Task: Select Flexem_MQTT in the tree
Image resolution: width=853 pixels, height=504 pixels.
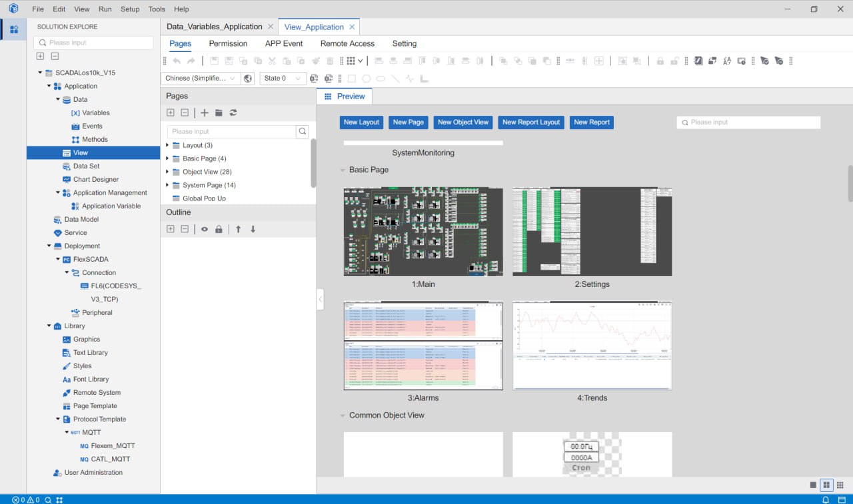Action: (113, 446)
